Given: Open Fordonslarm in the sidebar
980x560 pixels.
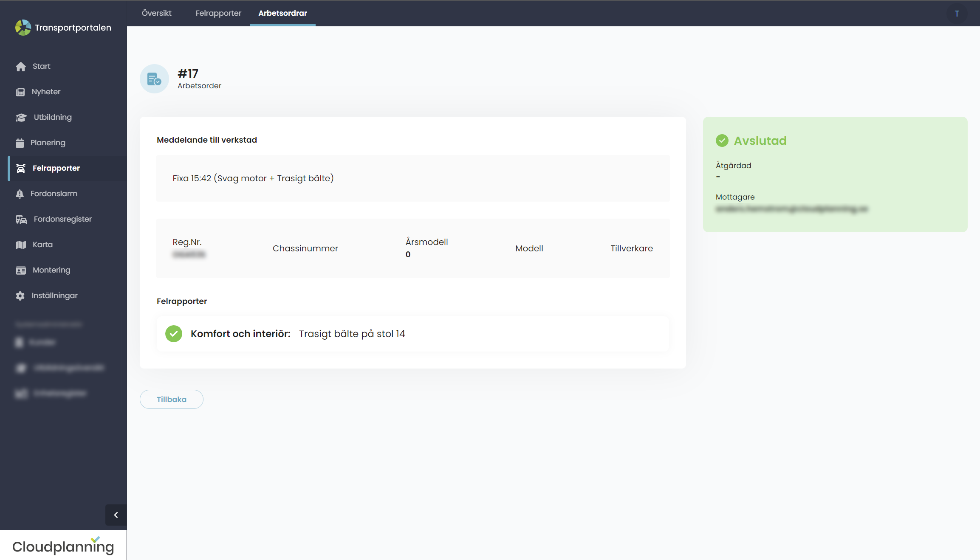Looking at the screenshot, I should pyautogui.click(x=67, y=194).
